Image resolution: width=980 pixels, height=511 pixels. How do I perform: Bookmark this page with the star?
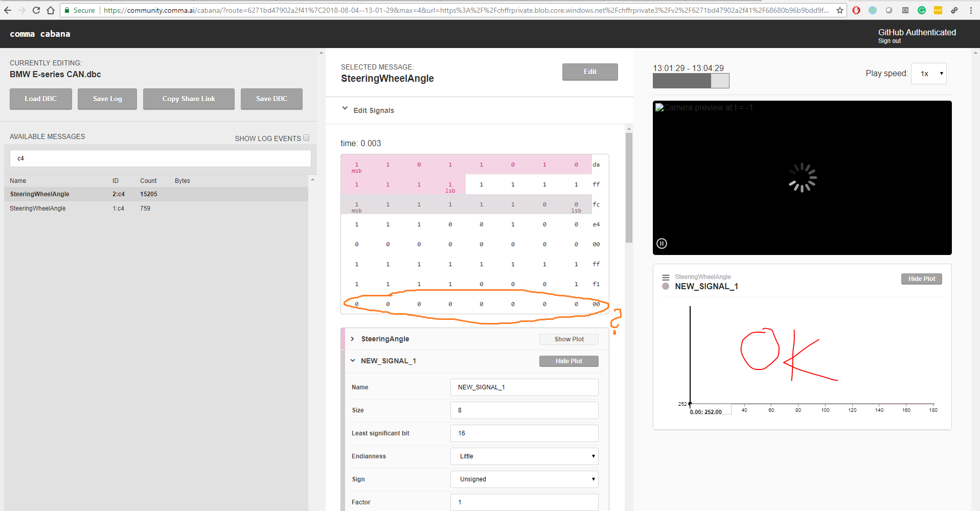pyautogui.click(x=840, y=10)
